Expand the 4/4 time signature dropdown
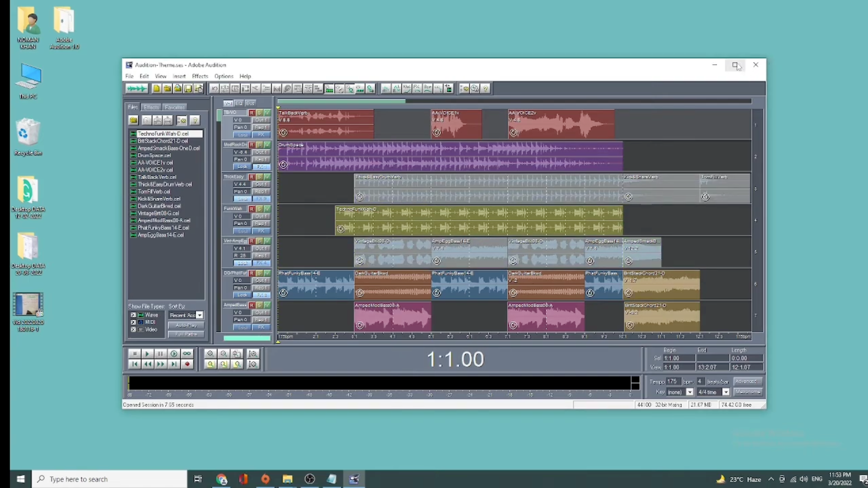 (x=726, y=392)
